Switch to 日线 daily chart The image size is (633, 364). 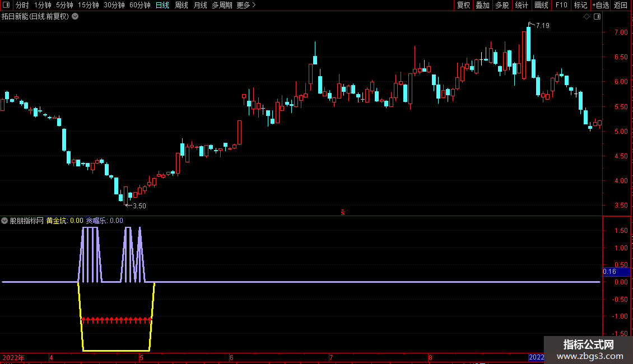tap(162, 5)
